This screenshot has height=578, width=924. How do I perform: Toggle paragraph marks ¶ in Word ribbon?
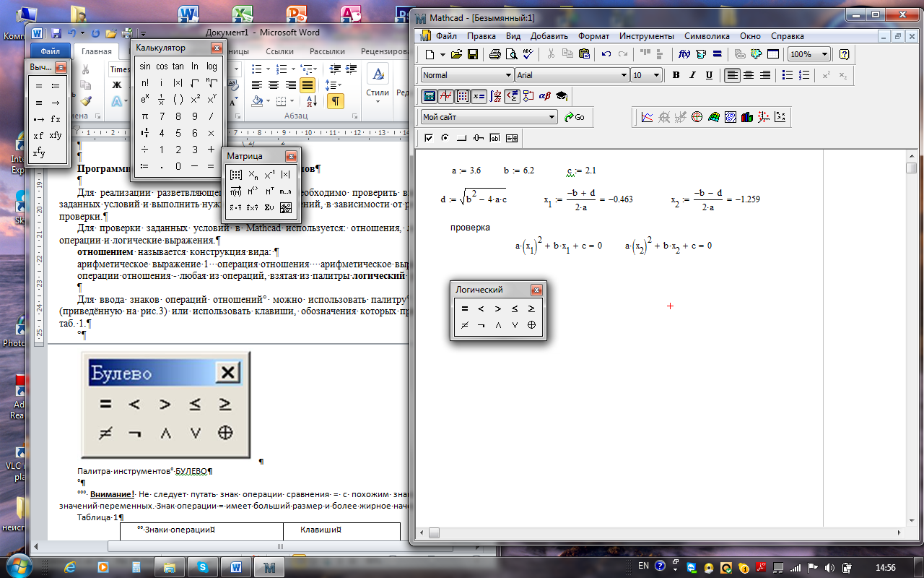335,101
